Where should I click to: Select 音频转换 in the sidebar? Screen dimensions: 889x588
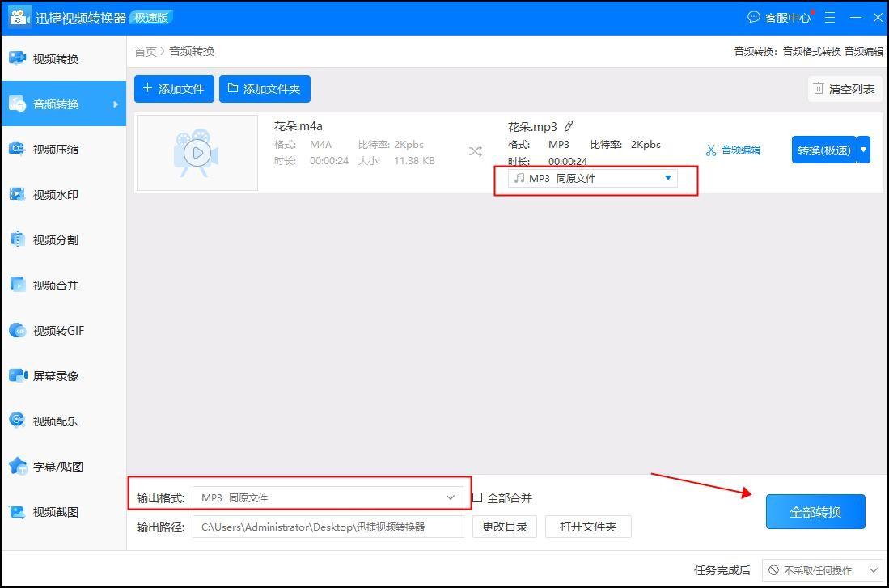tap(62, 104)
